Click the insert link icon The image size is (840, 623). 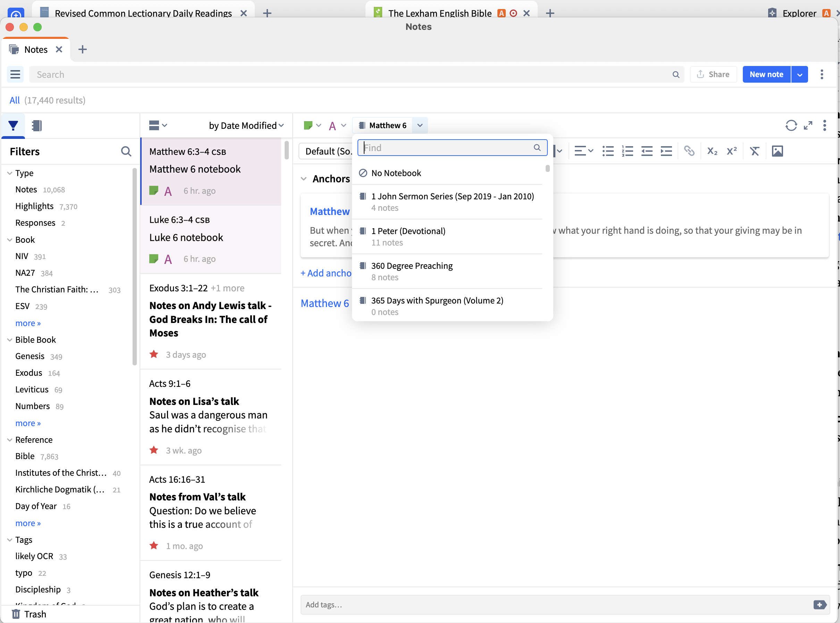tap(689, 151)
